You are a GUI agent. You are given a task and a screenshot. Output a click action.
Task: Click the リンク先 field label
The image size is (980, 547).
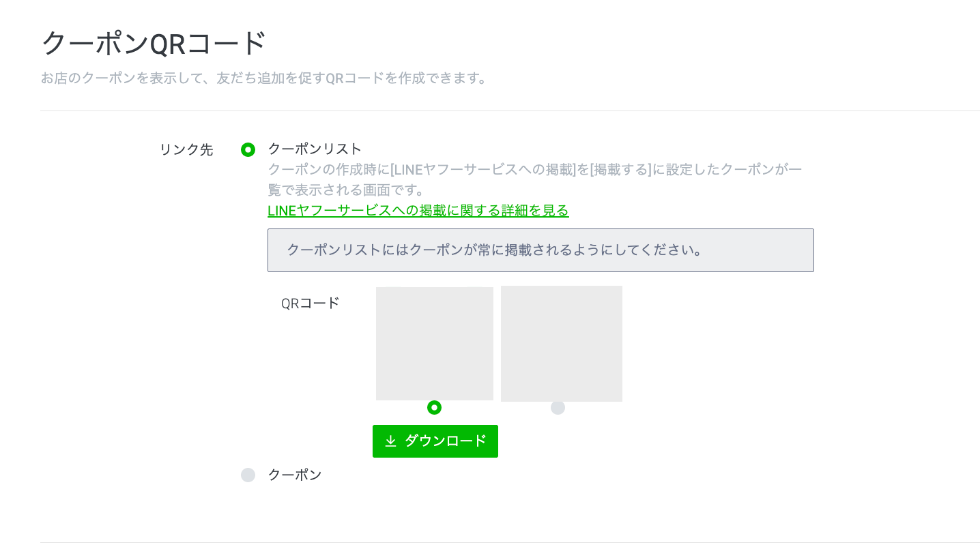186,149
